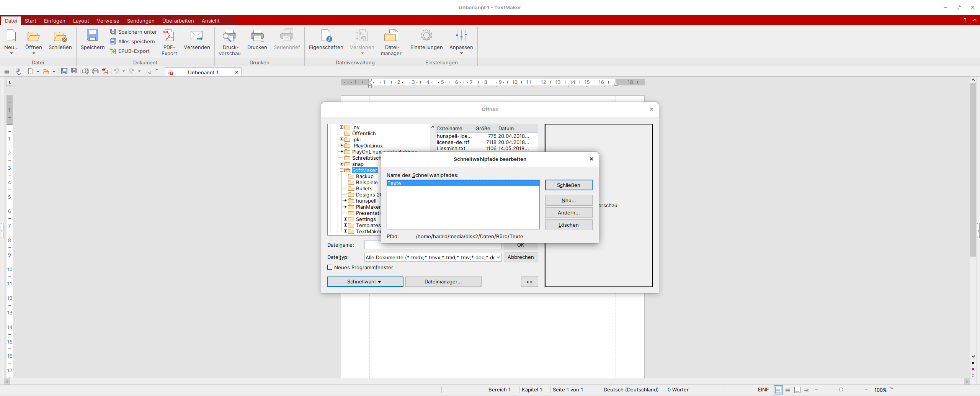Click quick-access save all icon
Screen dimensions: 980x396
(x=74, y=72)
